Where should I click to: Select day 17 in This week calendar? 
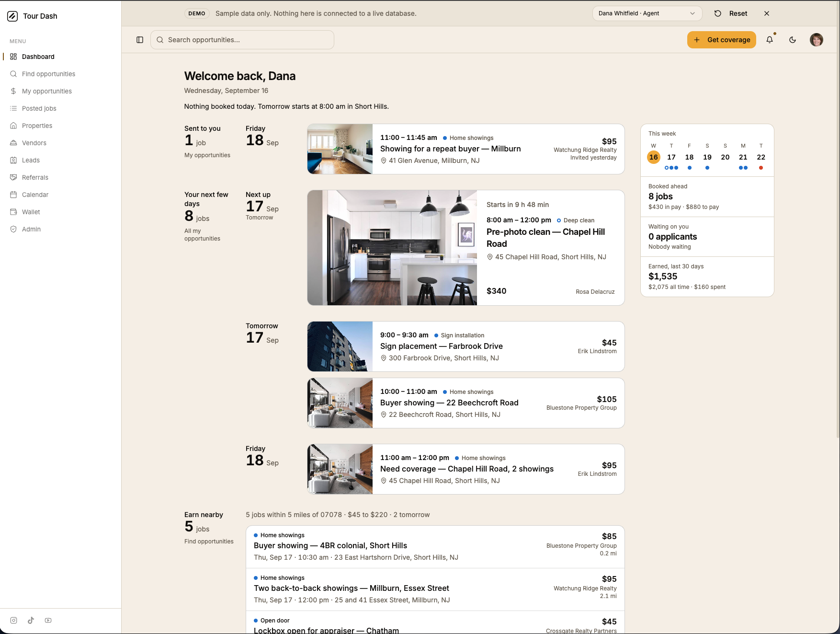(671, 157)
